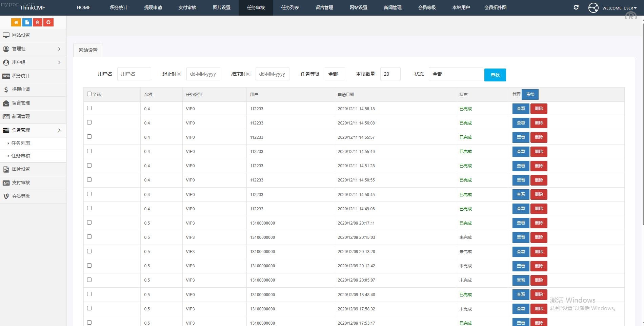644x326 pixels.
Task: Check the box for the 20:17:11 row
Action: (x=89, y=223)
